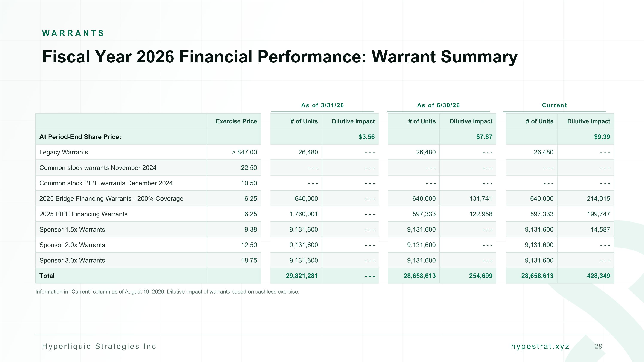The width and height of the screenshot is (644, 362).
Task: Click the 'Hyperliquid Strategies Inc' footer text
Action: click(x=99, y=346)
